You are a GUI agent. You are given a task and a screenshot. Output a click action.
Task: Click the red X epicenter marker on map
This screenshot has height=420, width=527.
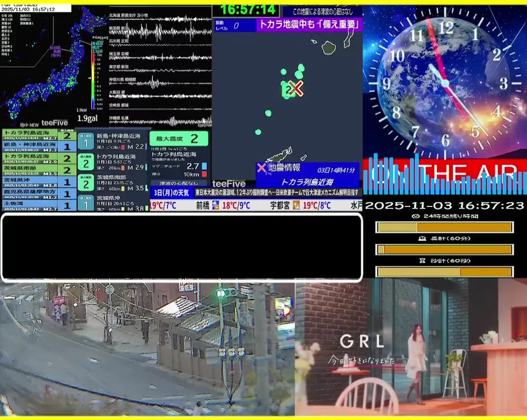point(296,88)
